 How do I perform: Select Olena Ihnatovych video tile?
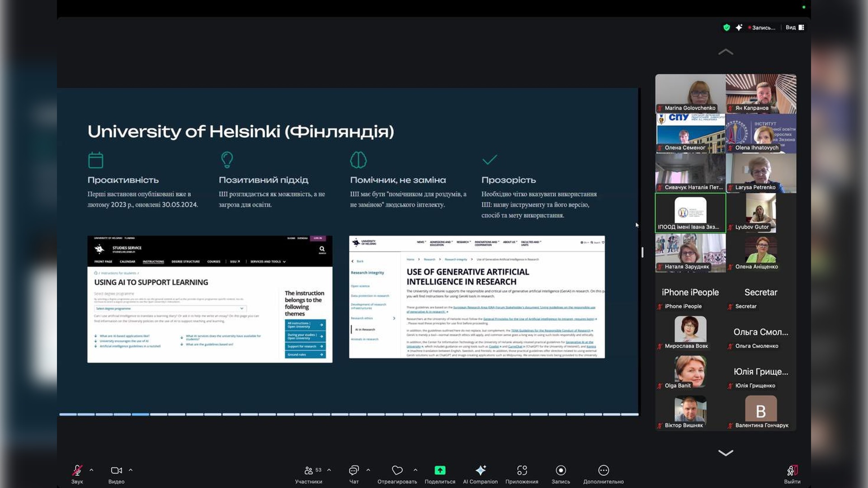[761, 133]
